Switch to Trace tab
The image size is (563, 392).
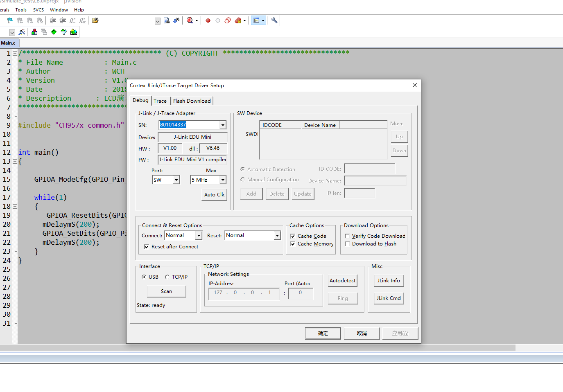pyautogui.click(x=160, y=101)
